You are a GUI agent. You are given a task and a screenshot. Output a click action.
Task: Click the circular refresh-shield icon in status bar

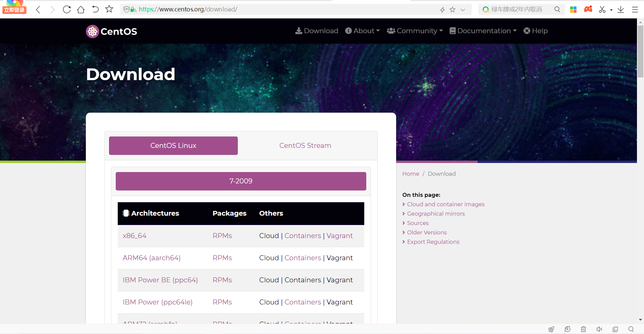[x=568, y=329]
